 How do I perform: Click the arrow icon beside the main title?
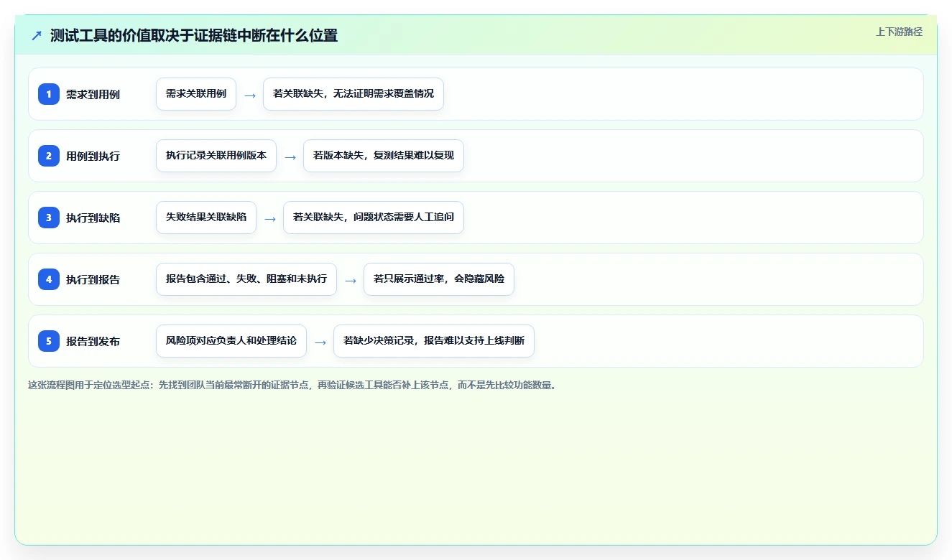[x=37, y=35]
